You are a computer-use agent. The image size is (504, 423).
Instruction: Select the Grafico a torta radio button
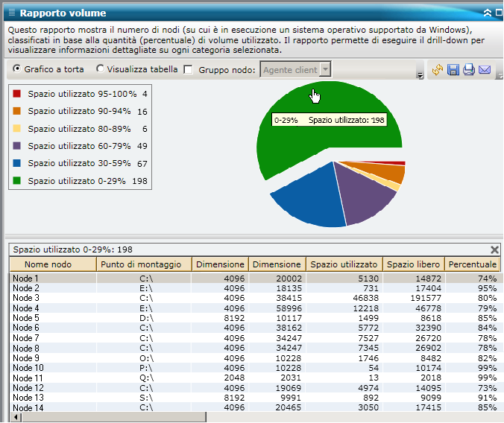[16, 69]
